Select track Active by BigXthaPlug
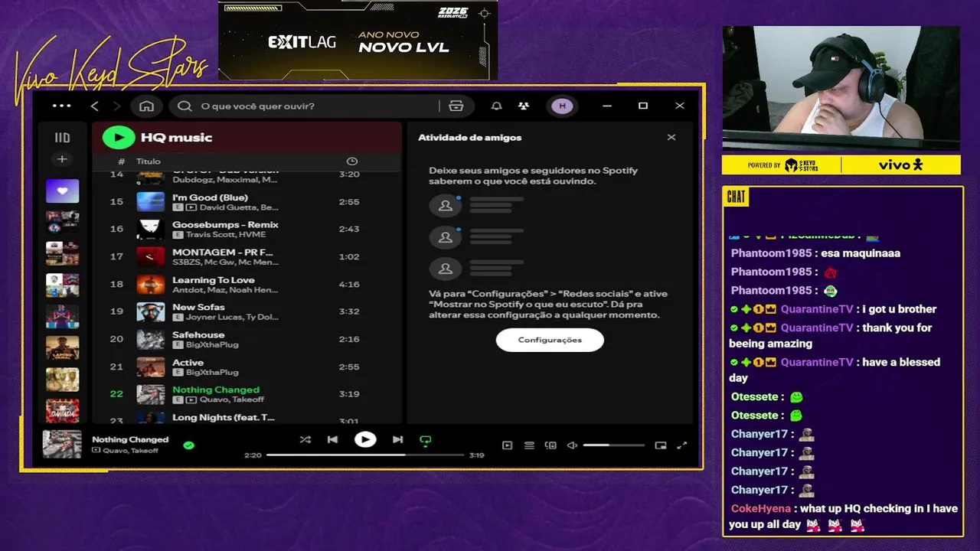980x551 pixels. (x=247, y=367)
